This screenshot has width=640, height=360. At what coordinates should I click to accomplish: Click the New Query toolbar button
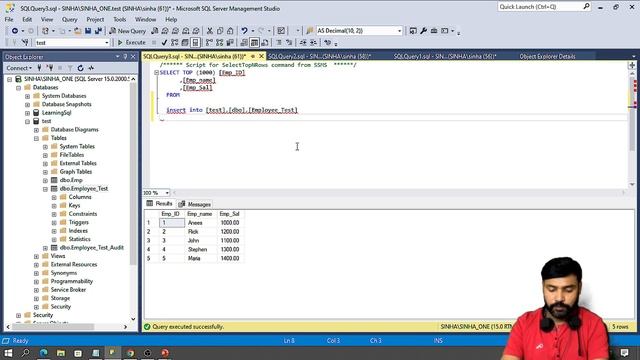127,31
